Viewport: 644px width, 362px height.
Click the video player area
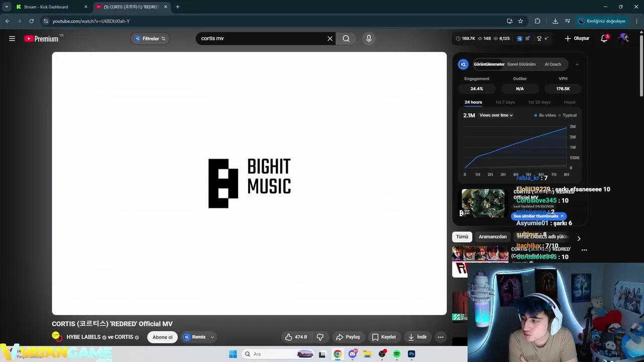(x=249, y=184)
